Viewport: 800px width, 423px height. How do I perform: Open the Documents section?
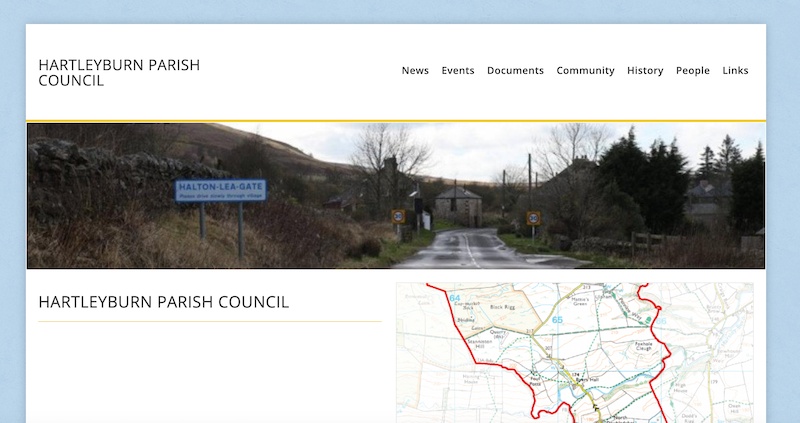pos(515,71)
